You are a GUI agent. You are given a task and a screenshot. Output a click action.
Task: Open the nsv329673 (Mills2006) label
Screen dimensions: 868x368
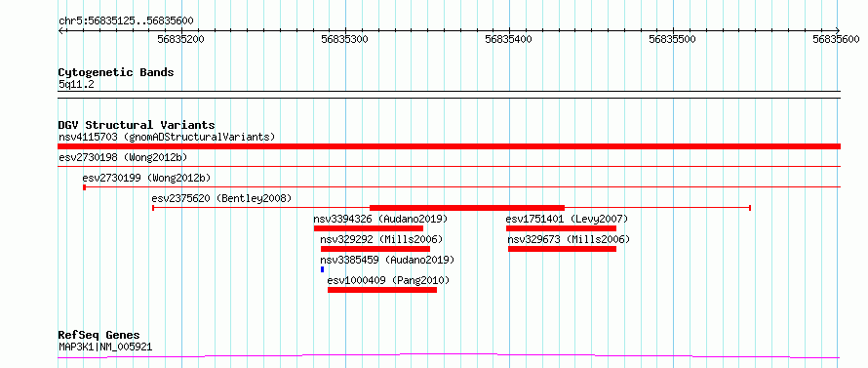click(569, 239)
